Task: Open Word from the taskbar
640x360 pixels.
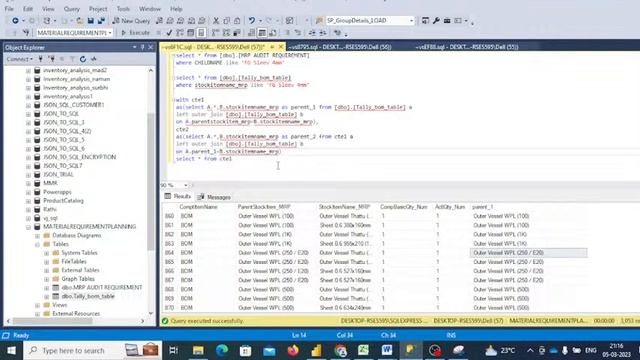Action: [x=387, y=350]
